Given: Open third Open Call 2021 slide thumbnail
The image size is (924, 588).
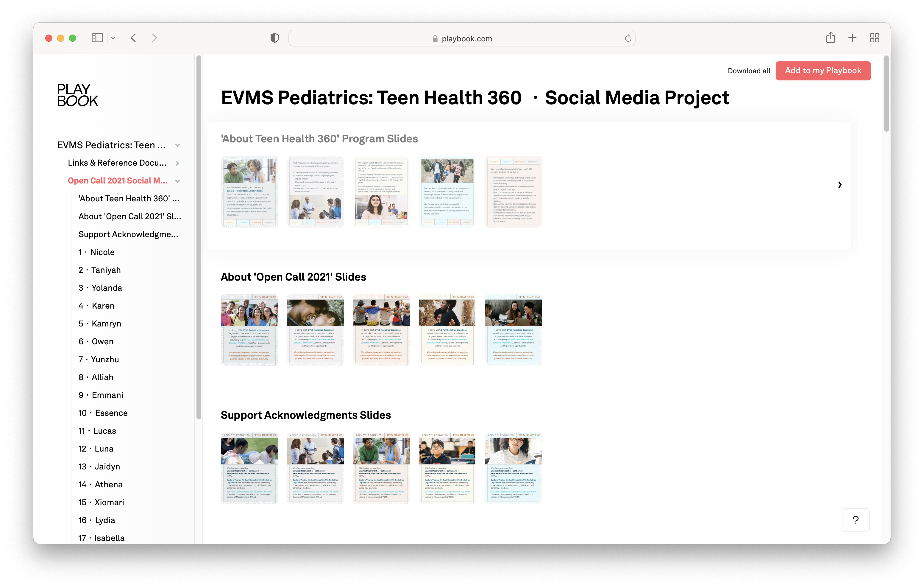Looking at the screenshot, I should point(381,330).
